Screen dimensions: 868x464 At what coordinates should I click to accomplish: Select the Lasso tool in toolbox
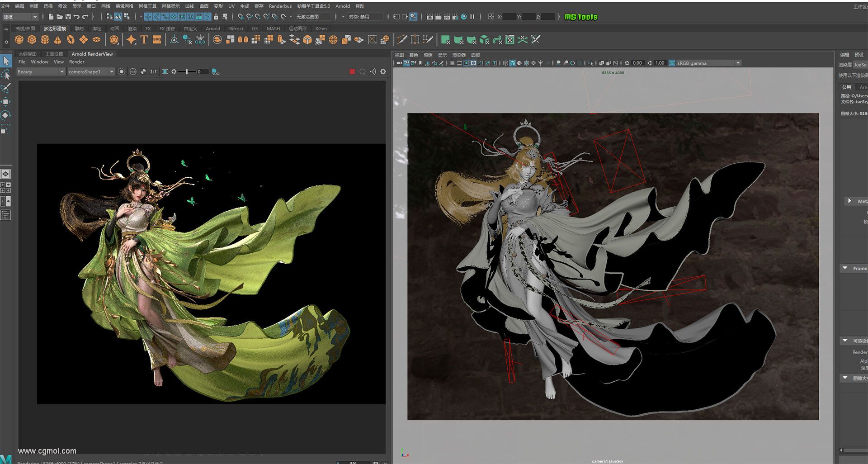(x=6, y=74)
